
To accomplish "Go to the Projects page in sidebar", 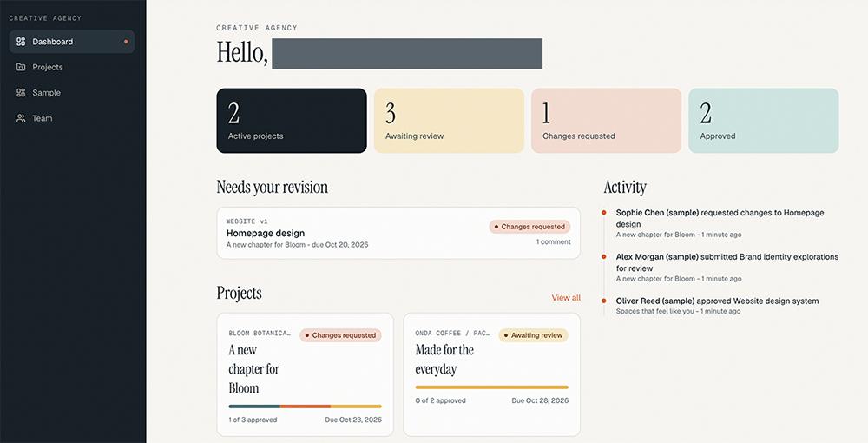I will pos(72,67).
